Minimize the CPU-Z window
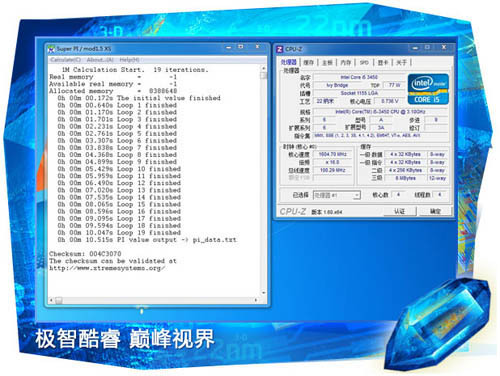The image size is (500, 376). [x=415, y=48]
